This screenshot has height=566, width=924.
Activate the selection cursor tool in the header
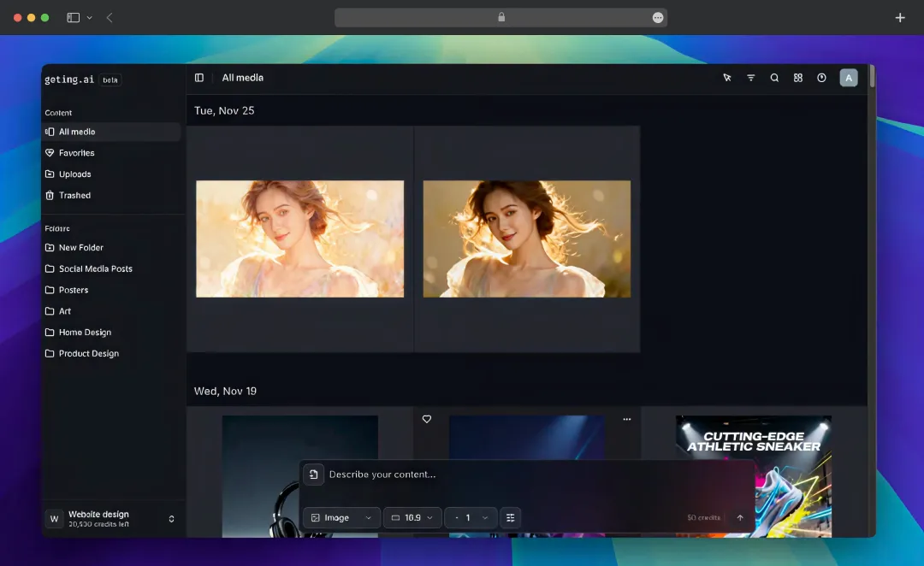point(727,78)
